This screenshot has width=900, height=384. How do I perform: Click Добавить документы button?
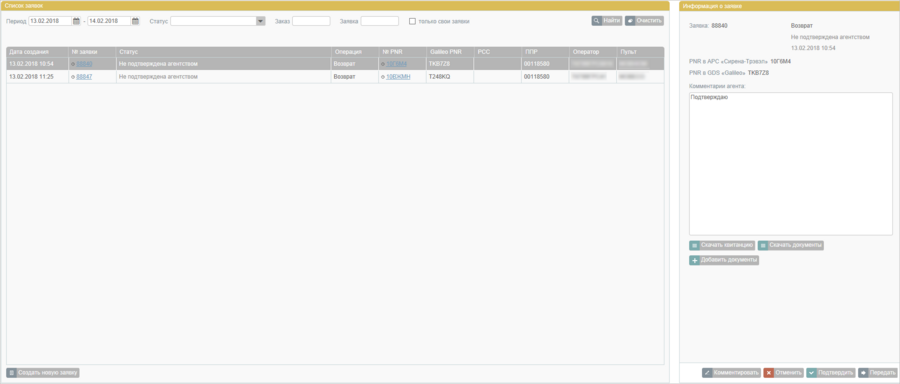click(x=724, y=261)
